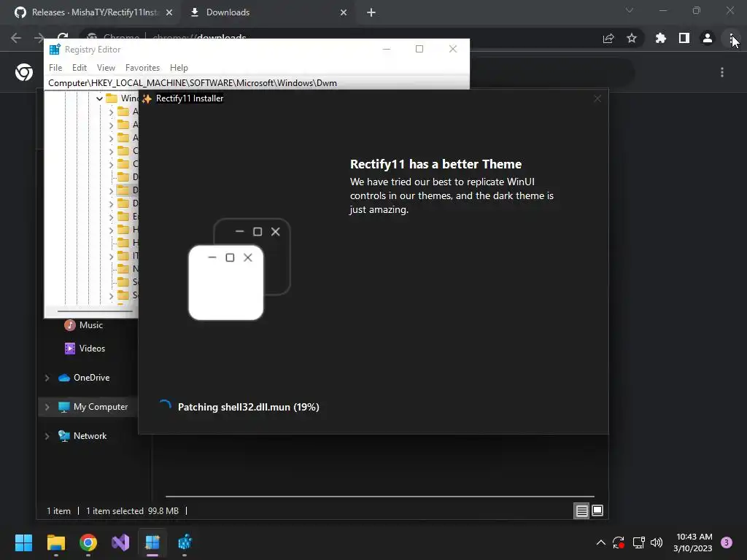Image resolution: width=747 pixels, height=560 pixels.
Task: Select Videos in File Explorer sidebar
Action: pyautogui.click(x=85, y=349)
